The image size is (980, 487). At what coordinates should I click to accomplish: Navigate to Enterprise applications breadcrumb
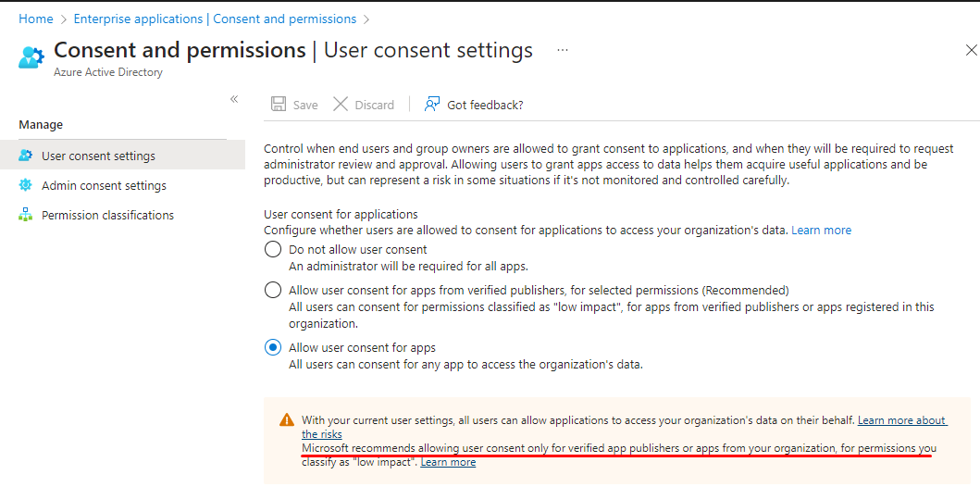[x=215, y=19]
